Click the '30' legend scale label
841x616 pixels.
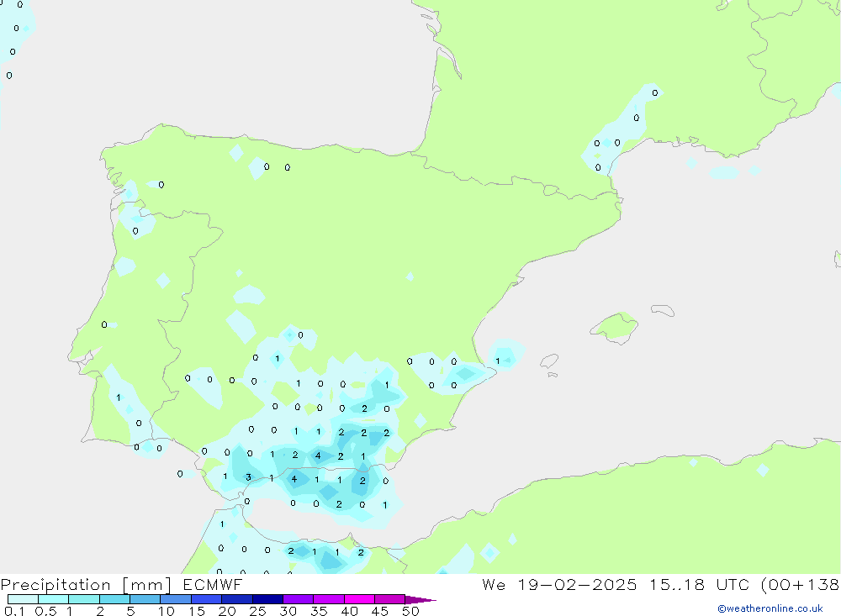tap(288, 611)
